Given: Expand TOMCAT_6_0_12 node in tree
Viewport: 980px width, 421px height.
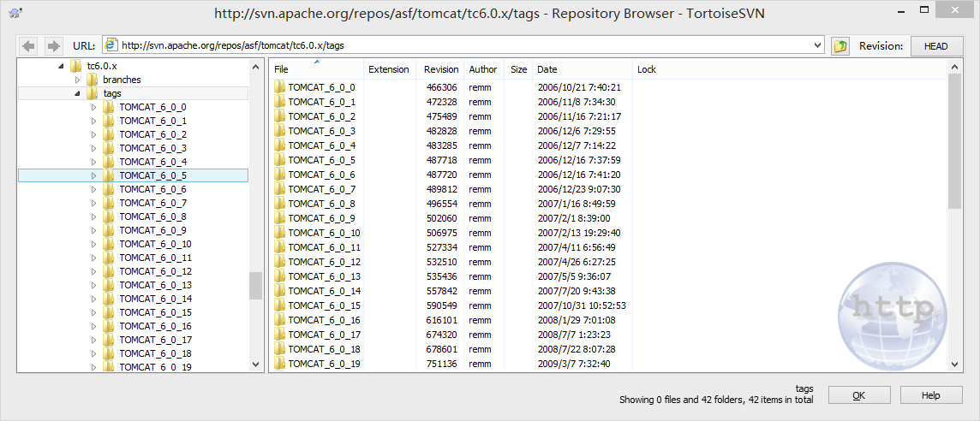Looking at the screenshot, I should click(x=93, y=272).
